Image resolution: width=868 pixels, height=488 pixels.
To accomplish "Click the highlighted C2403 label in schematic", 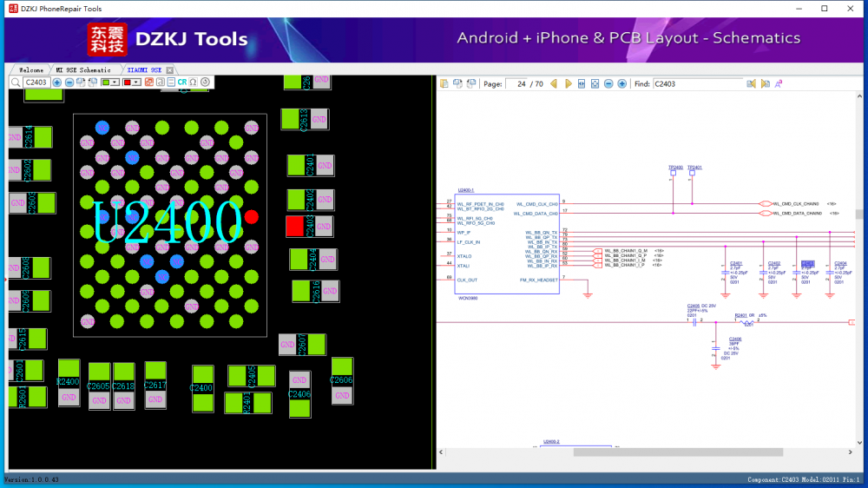I will (807, 264).
